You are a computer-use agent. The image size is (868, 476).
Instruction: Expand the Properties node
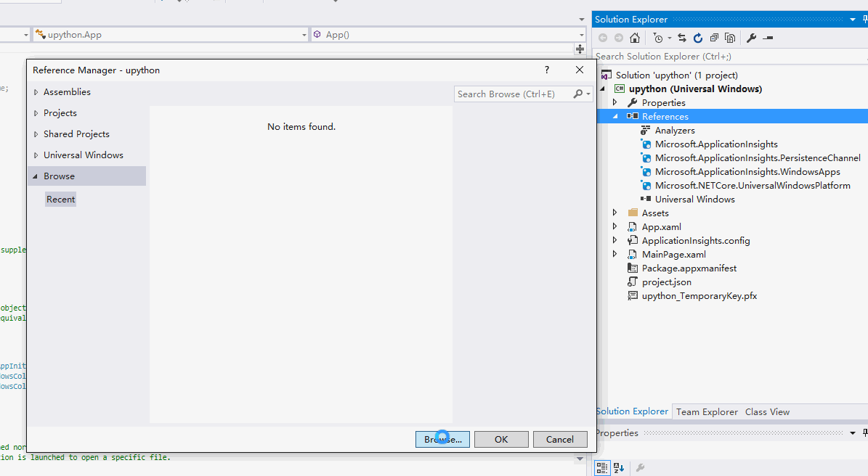(x=615, y=103)
